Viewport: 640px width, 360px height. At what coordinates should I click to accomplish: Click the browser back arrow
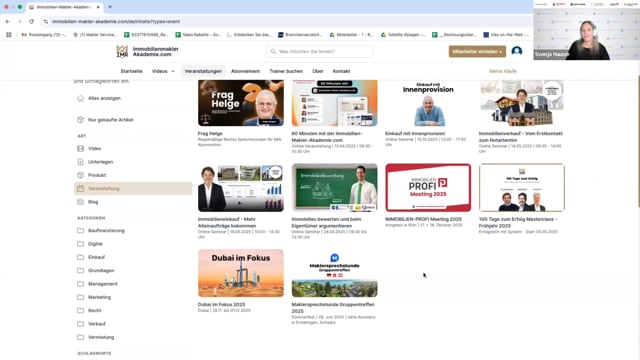(8, 21)
